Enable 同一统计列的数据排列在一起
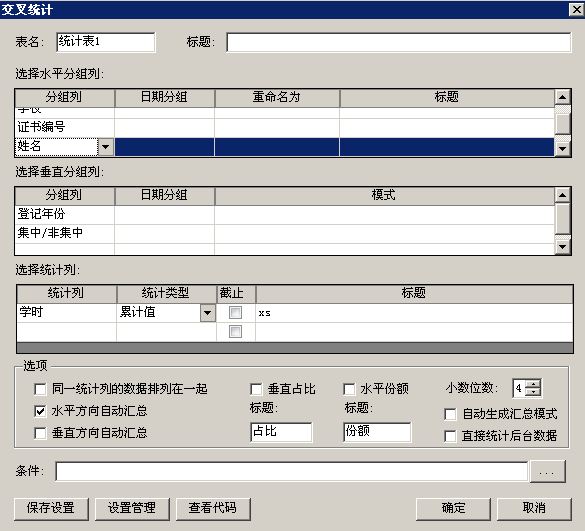This screenshot has height=531, width=585. pyautogui.click(x=40, y=389)
